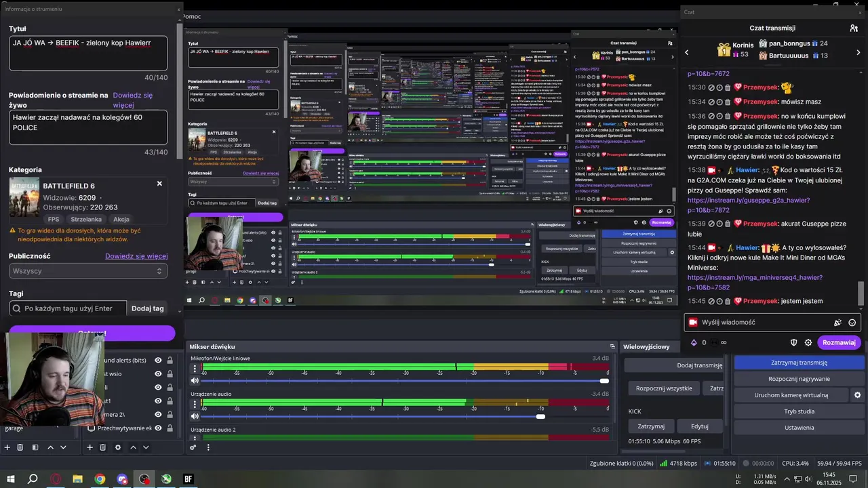Mute the Urządzenie audio speaker icon

[x=195, y=416]
